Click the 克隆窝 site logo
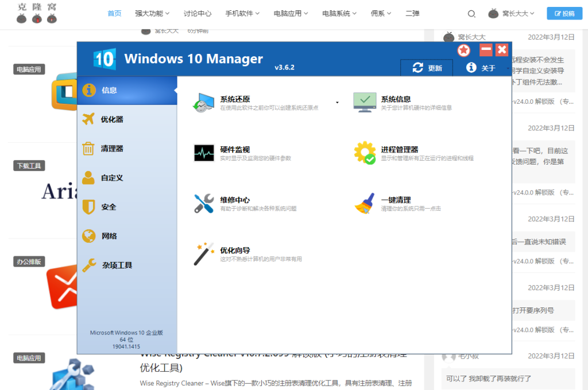588x390 pixels. pos(37,14)
